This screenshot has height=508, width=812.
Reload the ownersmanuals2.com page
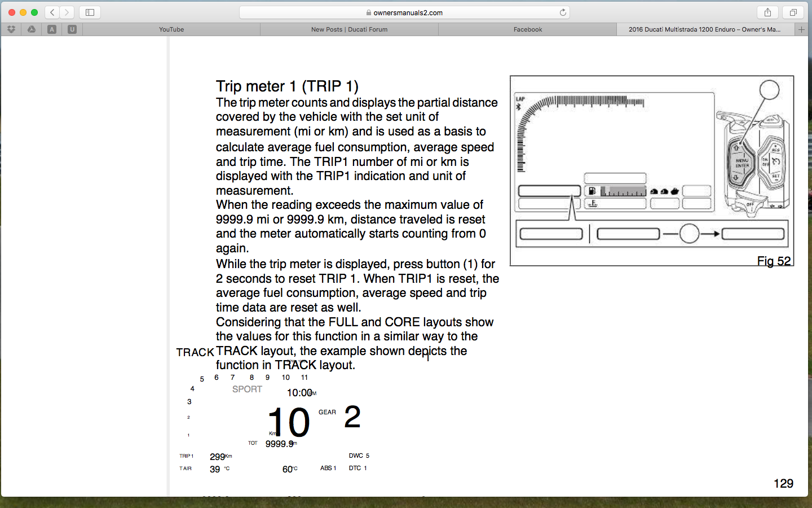click(x=563, y=12)
